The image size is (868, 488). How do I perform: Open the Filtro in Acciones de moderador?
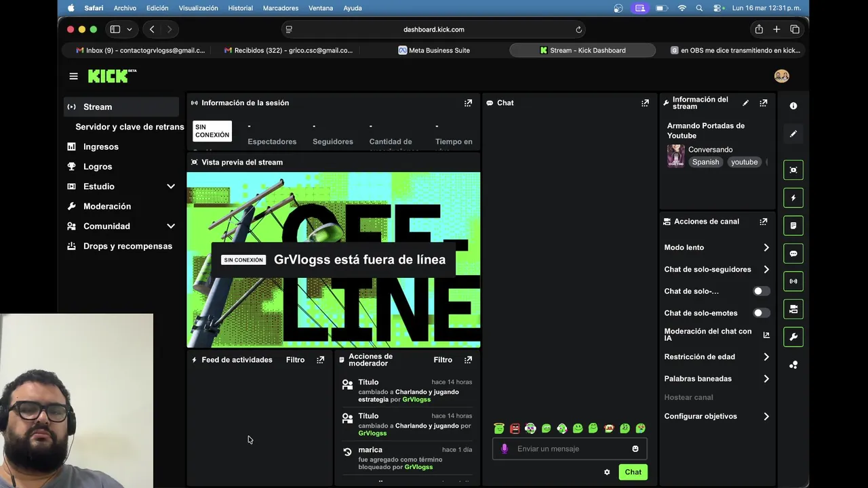[443, 360]
